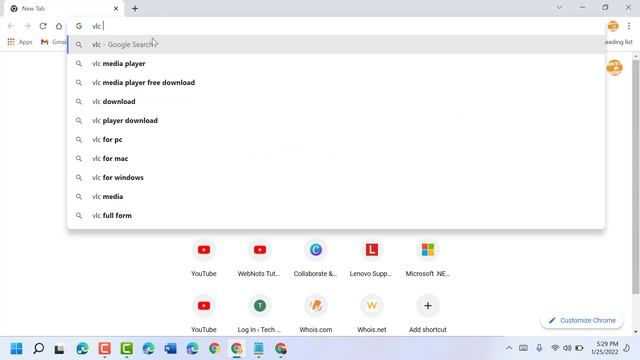Open Task View on taskbar
Image resolution: width=640 pixels, height=360 pixels.
coord(60,349)
